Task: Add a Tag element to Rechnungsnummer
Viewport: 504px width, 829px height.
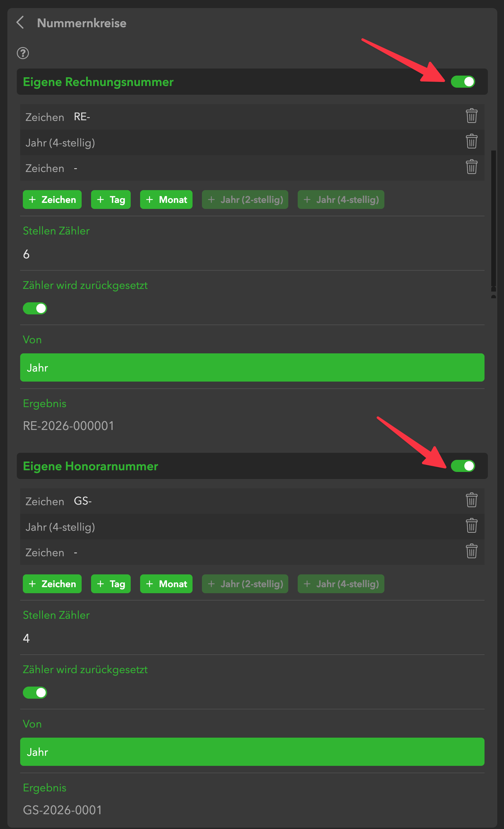Action: (111, 200)
